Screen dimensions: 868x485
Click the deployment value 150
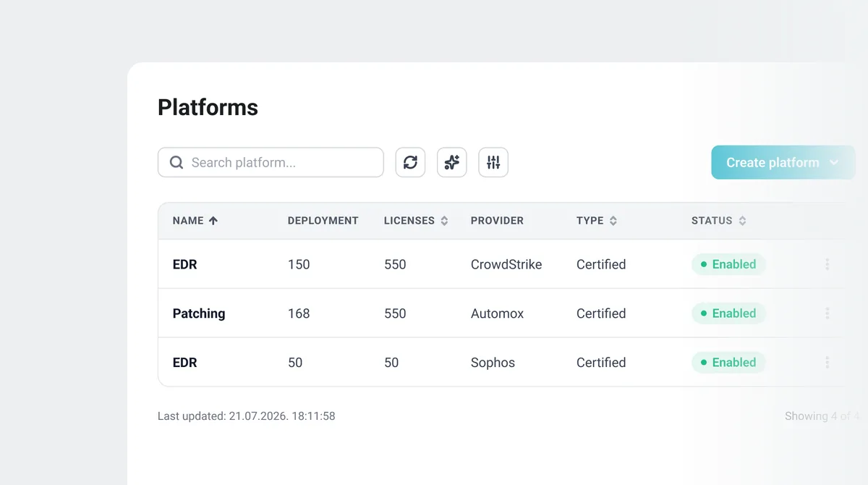(299, 264)
